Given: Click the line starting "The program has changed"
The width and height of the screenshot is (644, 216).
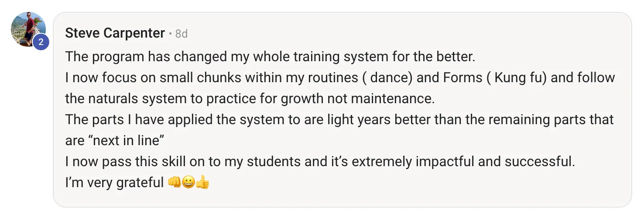Looking at the screenshot, I should [x=270, y=57].
